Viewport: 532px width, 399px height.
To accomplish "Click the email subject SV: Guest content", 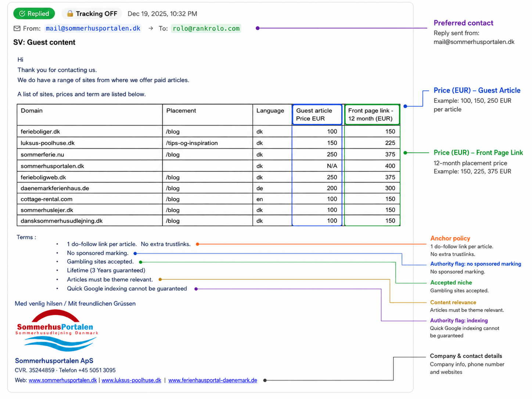I will click(x=44, y=42).
